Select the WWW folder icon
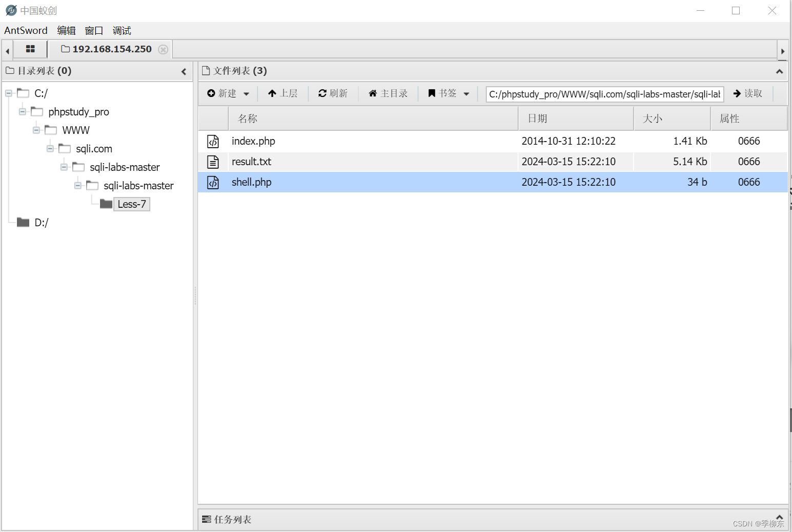Image resolution: width=792 pixels, height=532 pixels. coord(51,130)
